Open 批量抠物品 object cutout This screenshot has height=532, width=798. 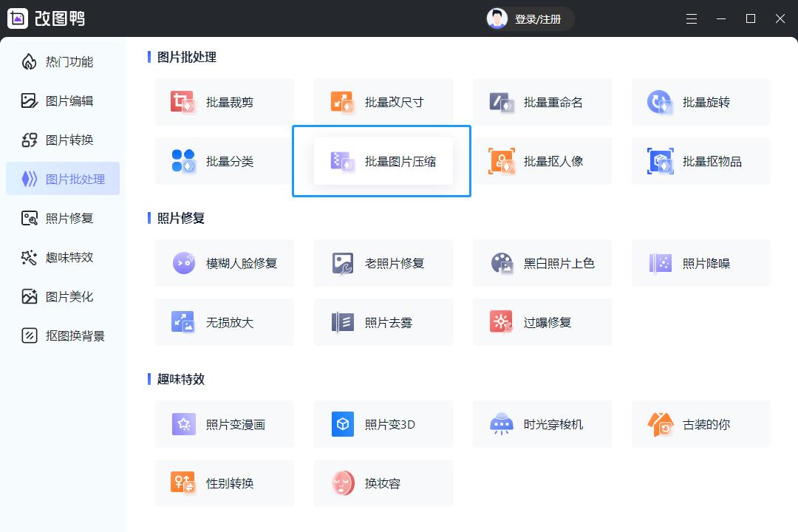(x=700, y=161)
